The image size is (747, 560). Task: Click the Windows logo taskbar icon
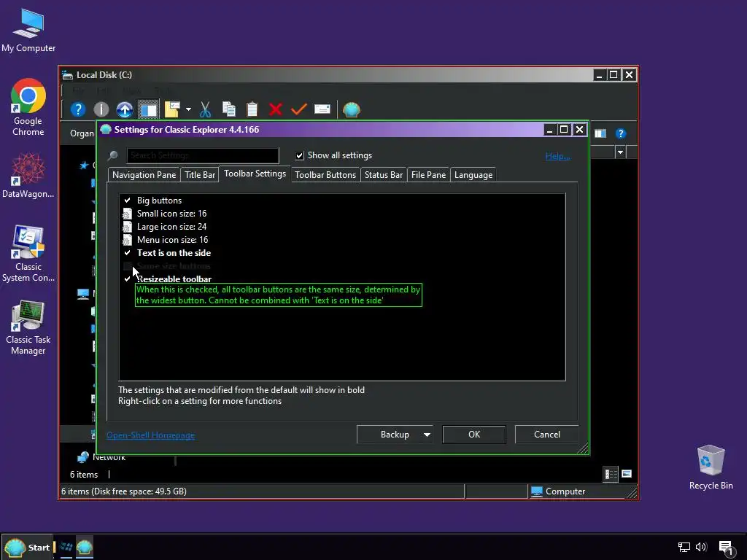pyautogui.click(x=66, y=547)
